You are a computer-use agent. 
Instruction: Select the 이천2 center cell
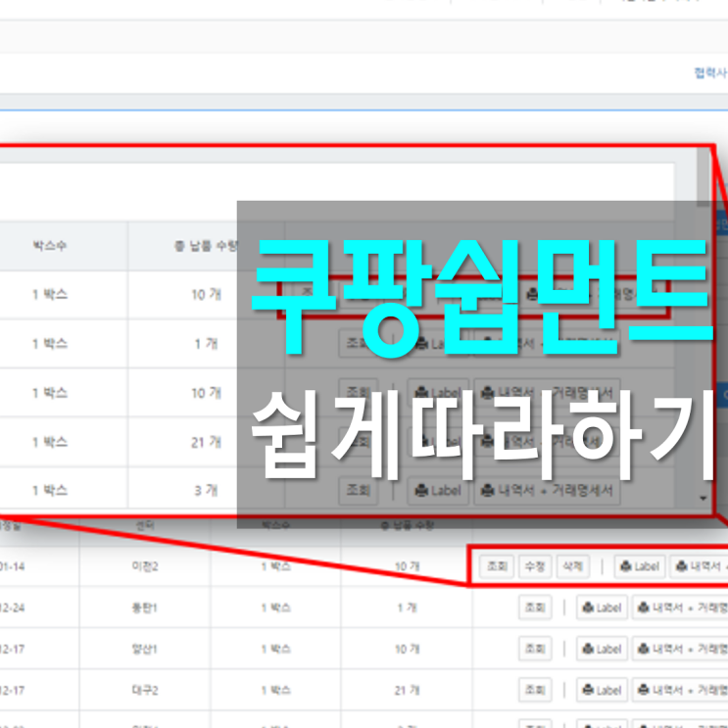(145, 566)
